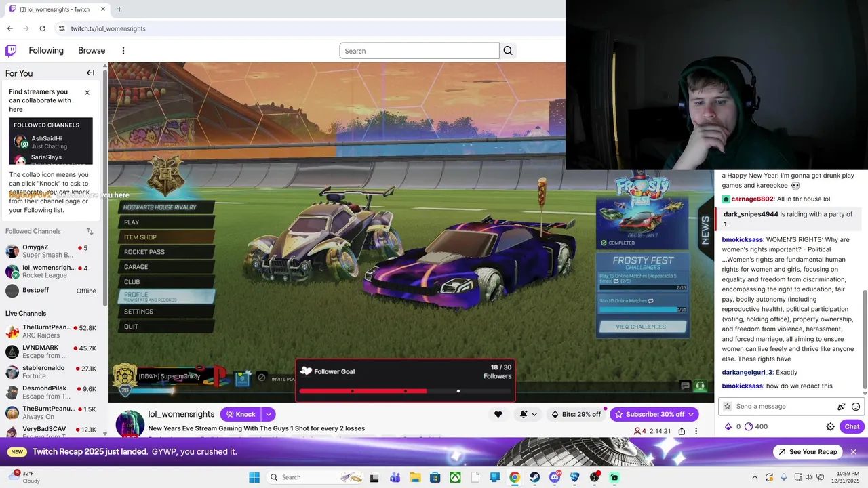The height and width of the screenshot is (488, 868).
Task: Open Subscribe 30% off options
Action: [x=654, y=414]
